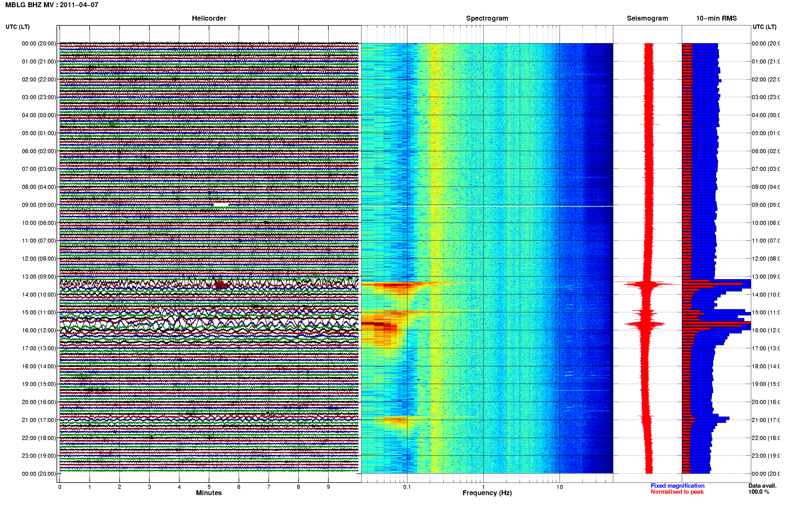Click the left '02:00 (22:00)' time label
The width and height of the screenshot is (812, 508).
pyautogui.click(x=39, y=79)
